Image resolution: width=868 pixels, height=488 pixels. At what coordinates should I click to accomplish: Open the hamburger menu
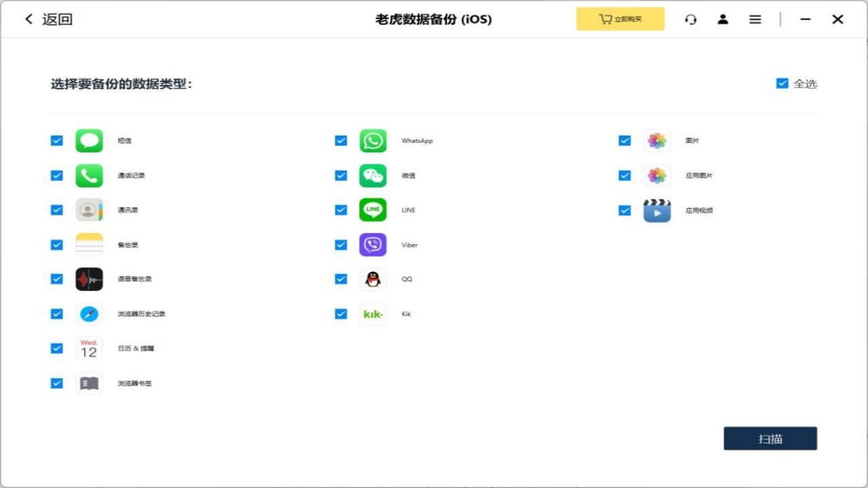tap(755, 19)
